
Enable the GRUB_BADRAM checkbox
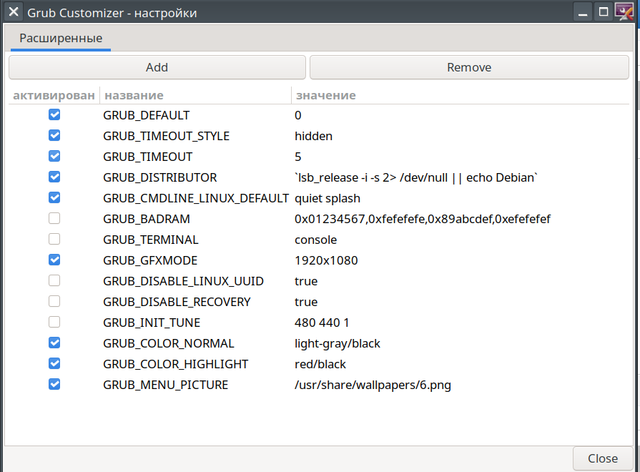click(54, 218)
